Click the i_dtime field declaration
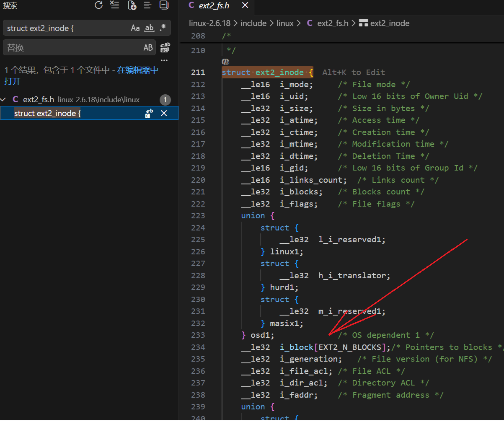504x427 pixels. point(299,156)
